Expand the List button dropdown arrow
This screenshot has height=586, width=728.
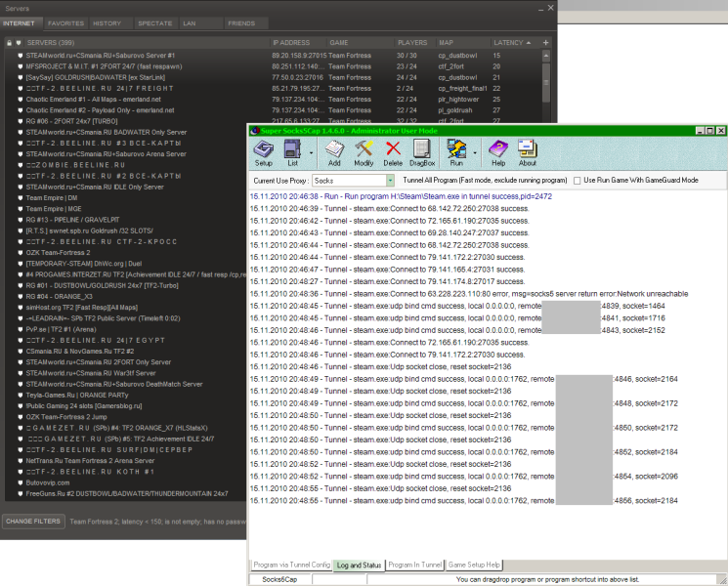[311, 153]
